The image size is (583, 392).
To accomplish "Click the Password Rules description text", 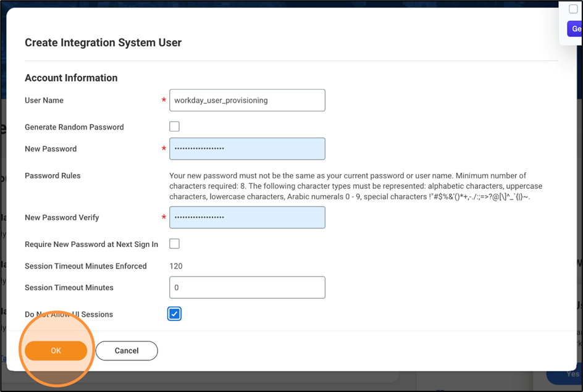I will (356, 186).
